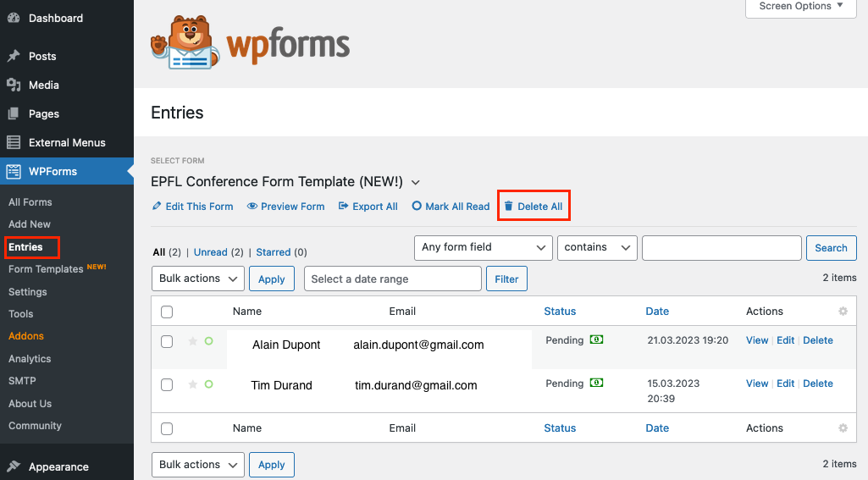Open the column settings gear in the table header
Image resolution: width=868 pixels, height=480 pixels.
[x=843, y=312]
